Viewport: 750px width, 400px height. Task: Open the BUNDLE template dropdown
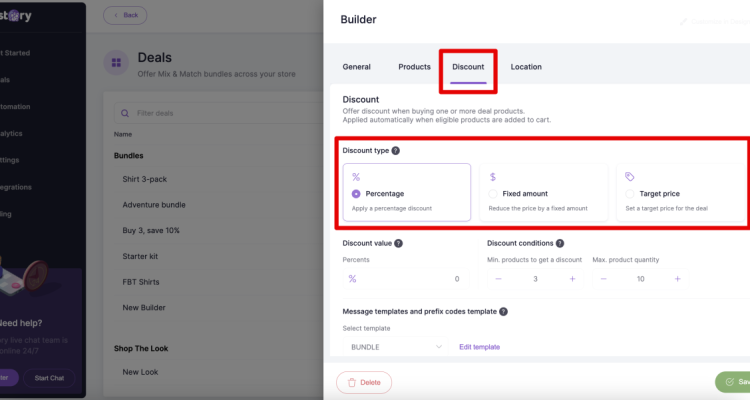pyautogui.click(x=396, y=347)
